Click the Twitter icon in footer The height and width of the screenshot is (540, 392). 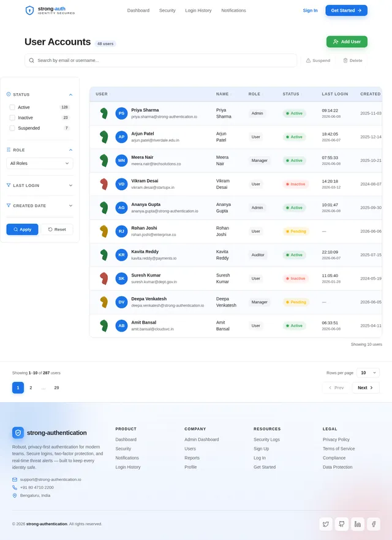click(x=326, y=524)
